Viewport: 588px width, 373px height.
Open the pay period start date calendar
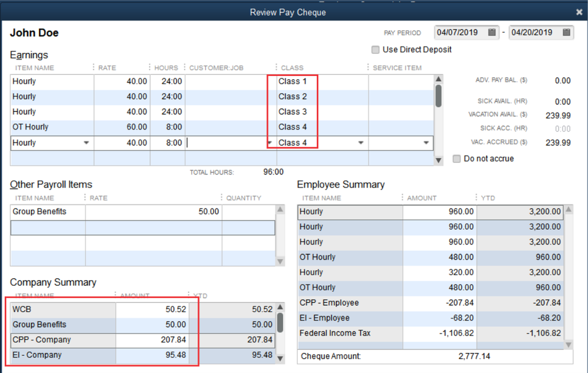pos(492,33)
